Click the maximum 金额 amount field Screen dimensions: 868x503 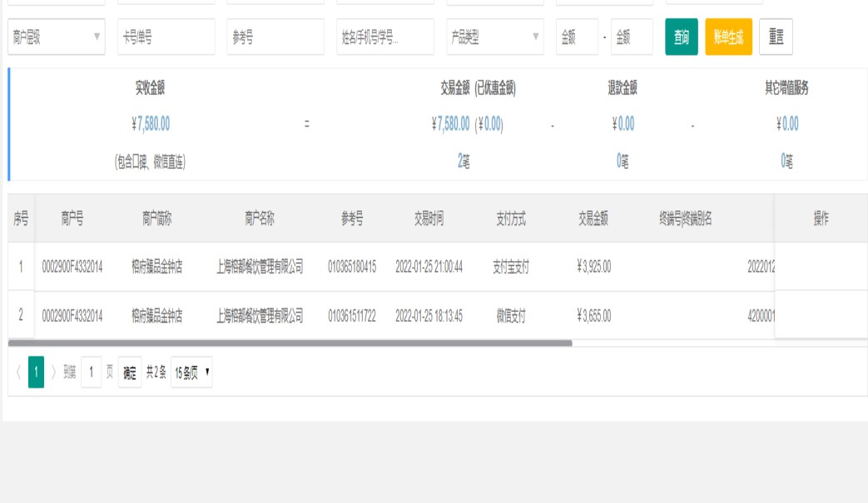click(x=631, y=37)
